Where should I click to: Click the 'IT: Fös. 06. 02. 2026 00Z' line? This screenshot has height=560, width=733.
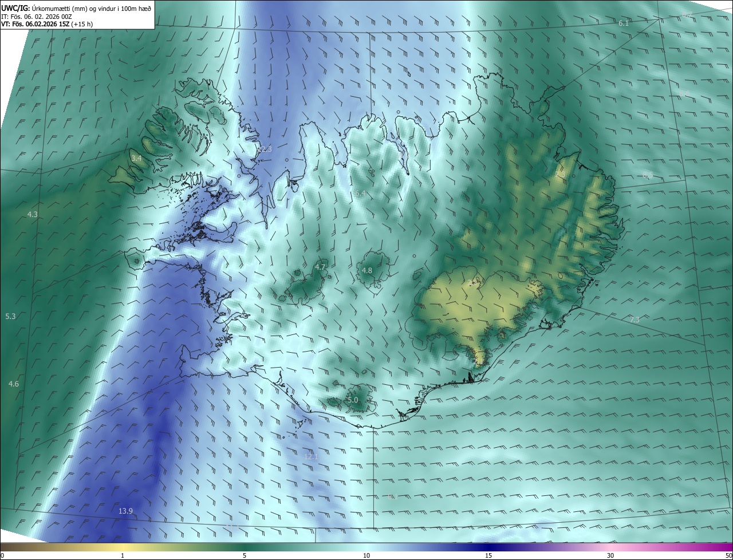pos(36,17)
